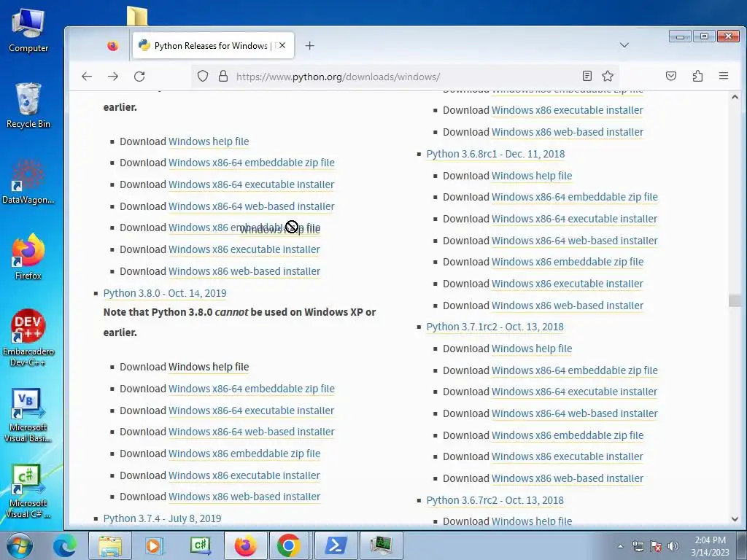Viewport: 747px width, 560px height.
Task: Open PowerShell from the taskbar
Action: (x=336, y=545)
